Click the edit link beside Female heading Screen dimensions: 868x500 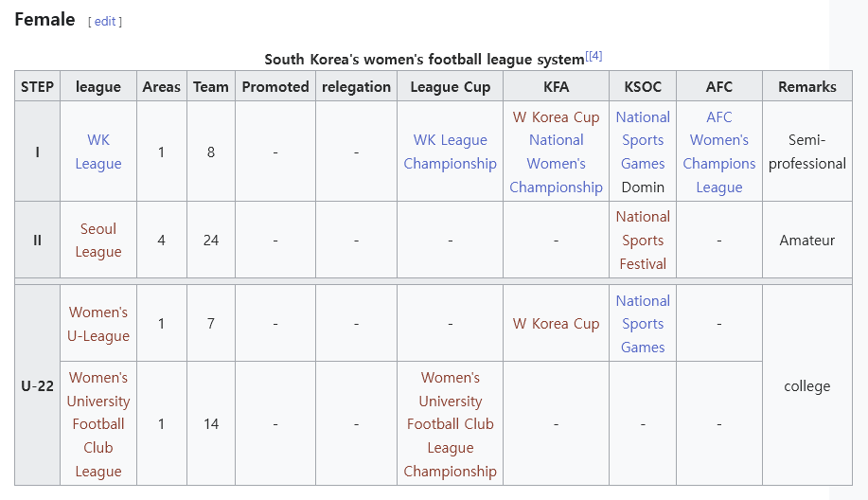coord(105,22)
